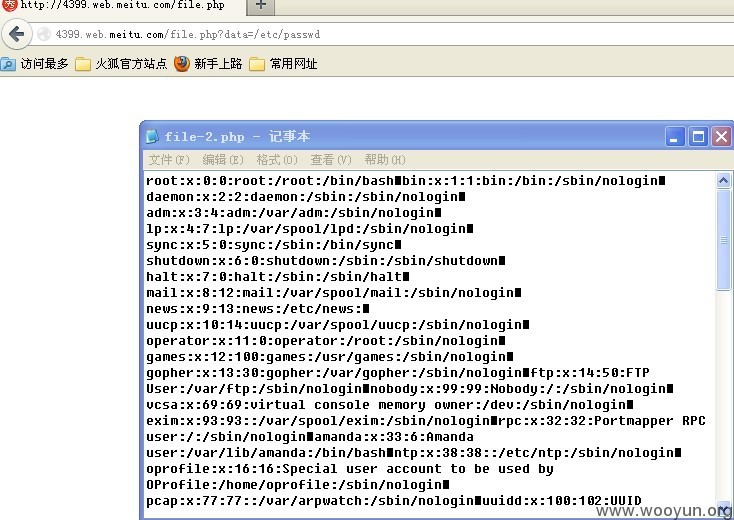Click the halt:x:7:0 line
The image size is (734, 520).
(x=278, y=277)
